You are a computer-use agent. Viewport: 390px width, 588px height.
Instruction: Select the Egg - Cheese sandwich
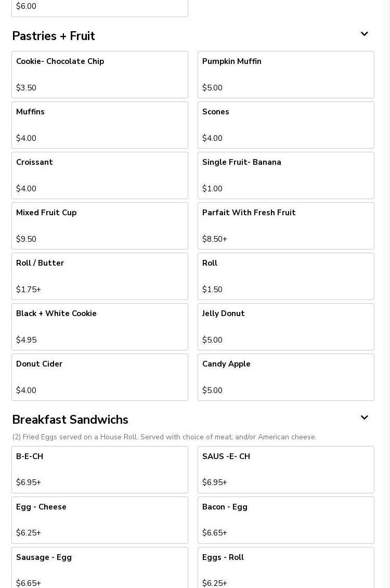coord(100,520)
